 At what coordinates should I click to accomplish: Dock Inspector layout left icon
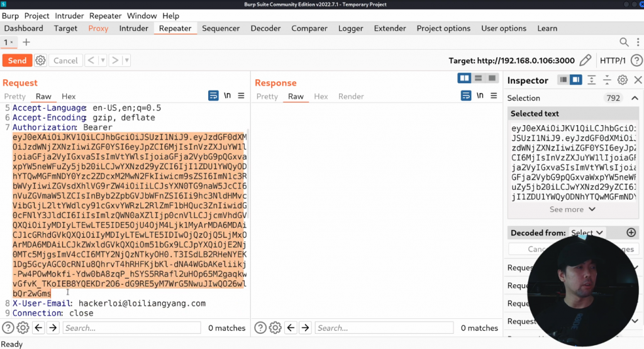pos(563,80)
